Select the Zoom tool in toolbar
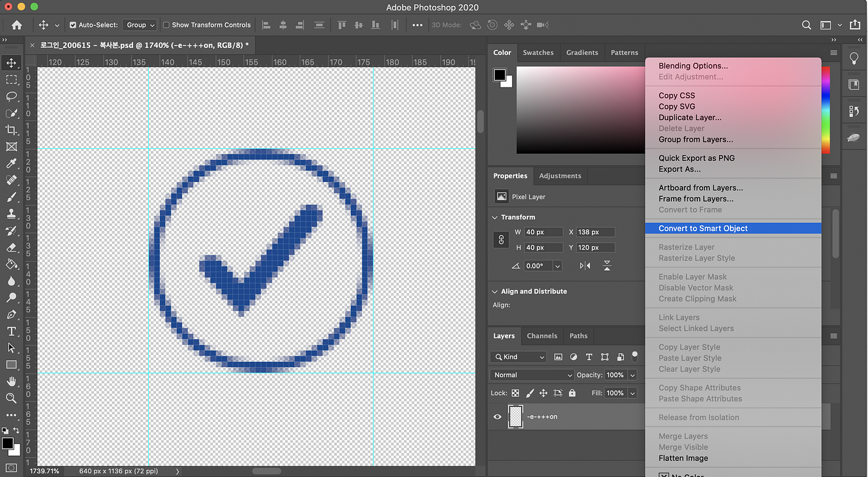868x477 pixels. pyautogui.click(x=12, y=398)
